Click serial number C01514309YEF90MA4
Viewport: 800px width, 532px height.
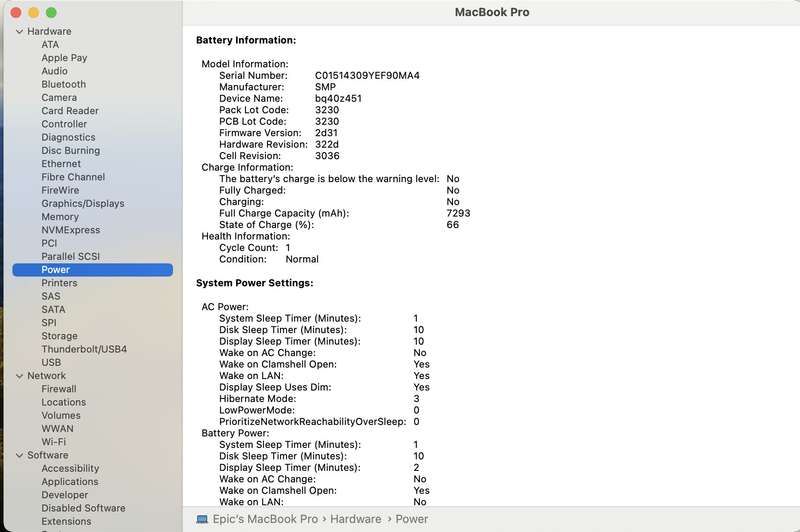tap(367, 76)
